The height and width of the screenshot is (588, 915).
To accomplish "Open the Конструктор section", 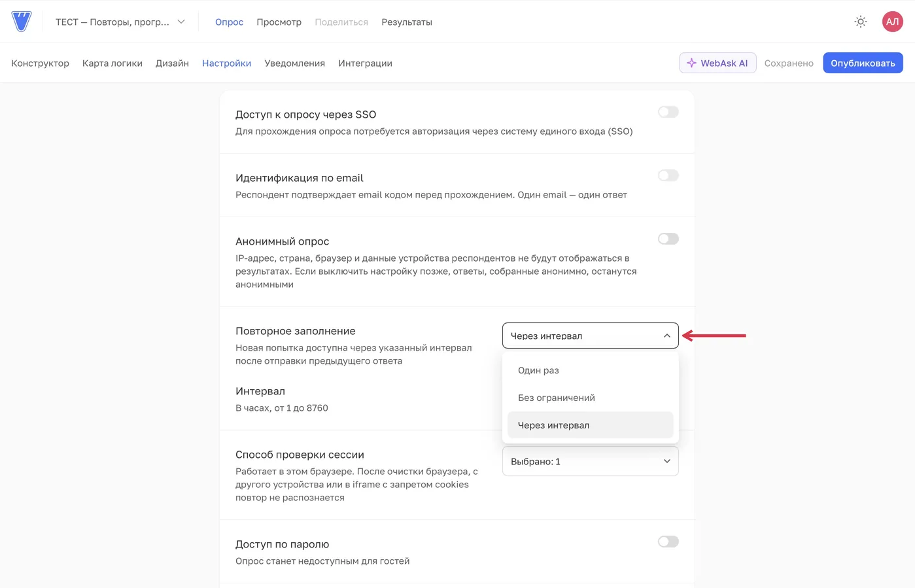I will tap(40, 63).
